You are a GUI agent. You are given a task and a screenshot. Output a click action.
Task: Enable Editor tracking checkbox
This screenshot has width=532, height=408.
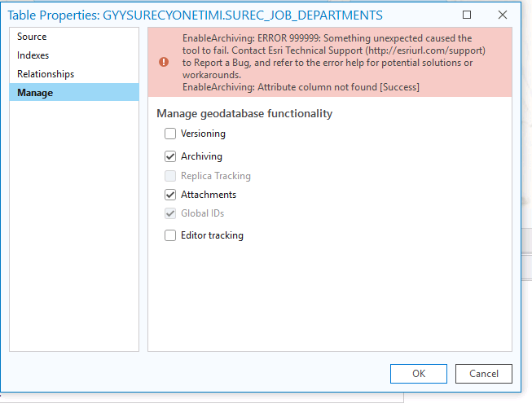(x=170, y=235)
